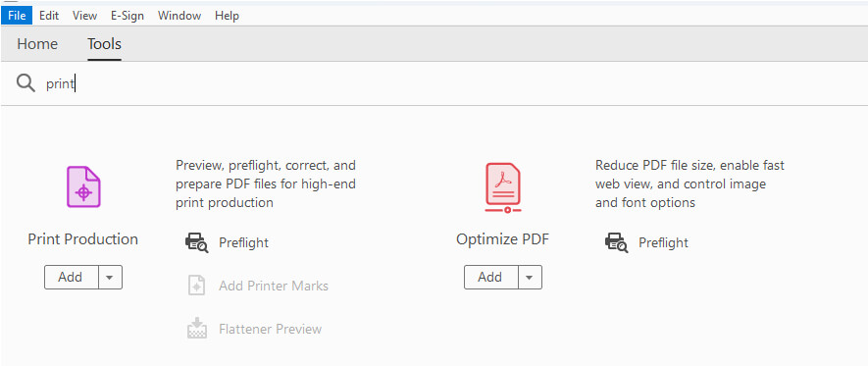Open the Edit menu
Viewport: 868px width, 366px height.
click(x=49, y=16)
